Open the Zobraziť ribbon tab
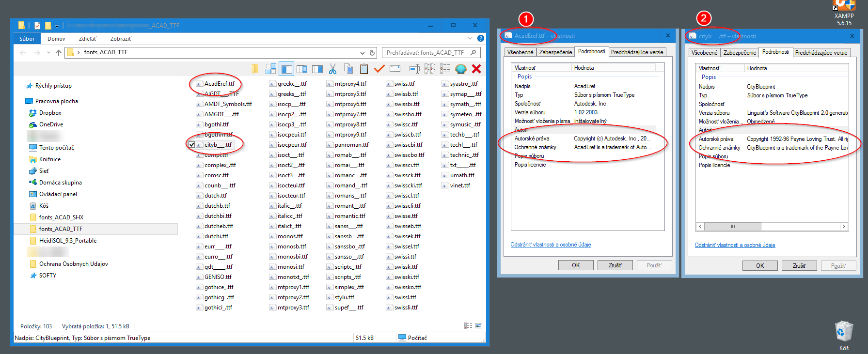868x354 pixels. [120, 39]
